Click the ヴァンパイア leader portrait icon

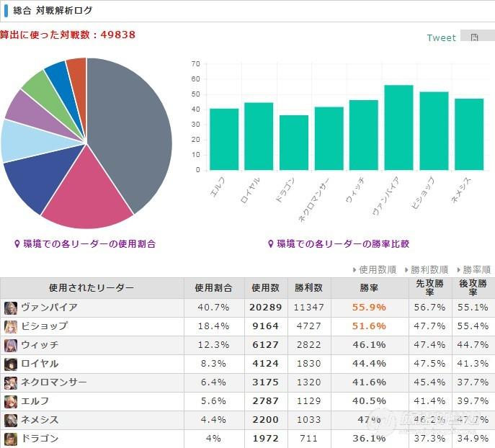[11, 308]
